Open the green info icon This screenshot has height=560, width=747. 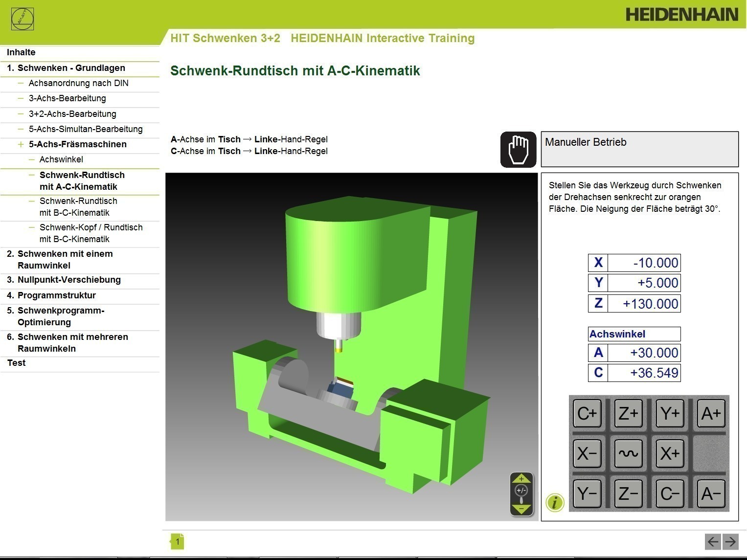pyautogui.click(x=555, y=502)
